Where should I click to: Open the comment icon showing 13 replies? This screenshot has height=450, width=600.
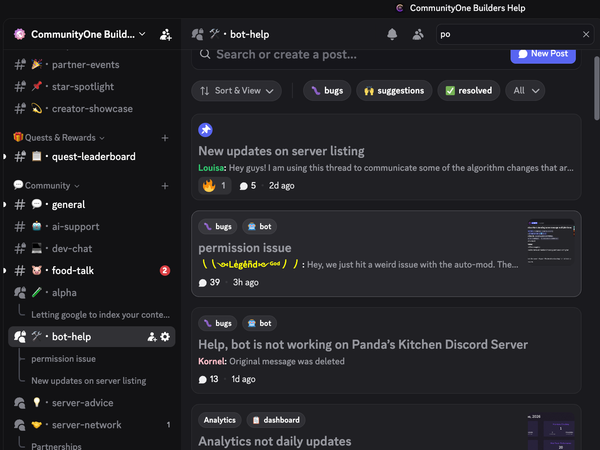(203, 380)
